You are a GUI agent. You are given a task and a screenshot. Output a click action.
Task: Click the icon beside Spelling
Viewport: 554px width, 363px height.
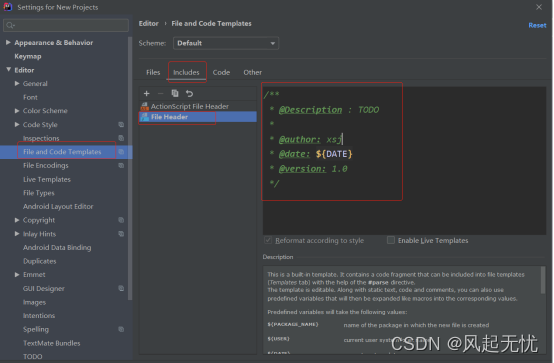121,329
